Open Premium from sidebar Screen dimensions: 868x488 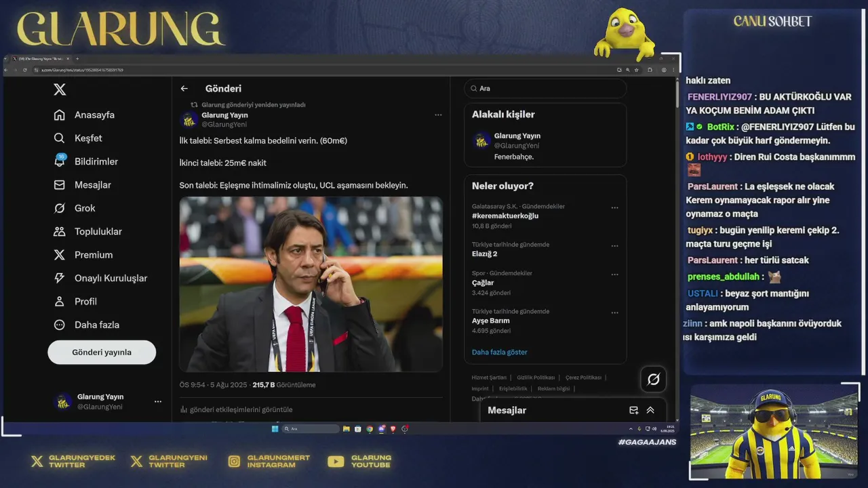coord(83,255)
